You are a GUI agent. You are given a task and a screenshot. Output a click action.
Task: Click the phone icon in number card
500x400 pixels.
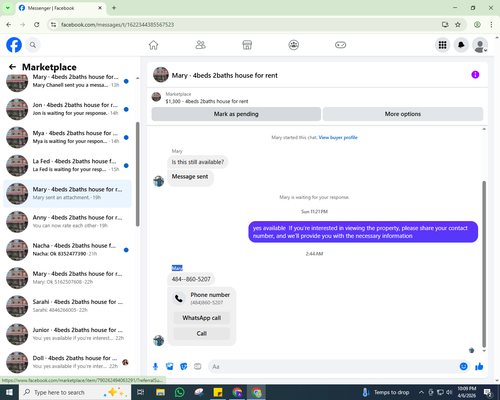(x=179, y=298)
